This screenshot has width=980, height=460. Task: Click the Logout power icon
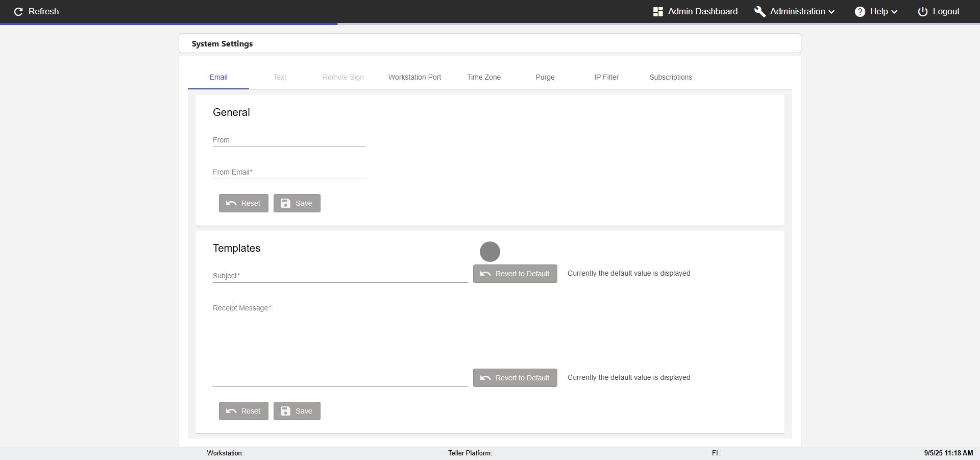(x=923, y=12)
